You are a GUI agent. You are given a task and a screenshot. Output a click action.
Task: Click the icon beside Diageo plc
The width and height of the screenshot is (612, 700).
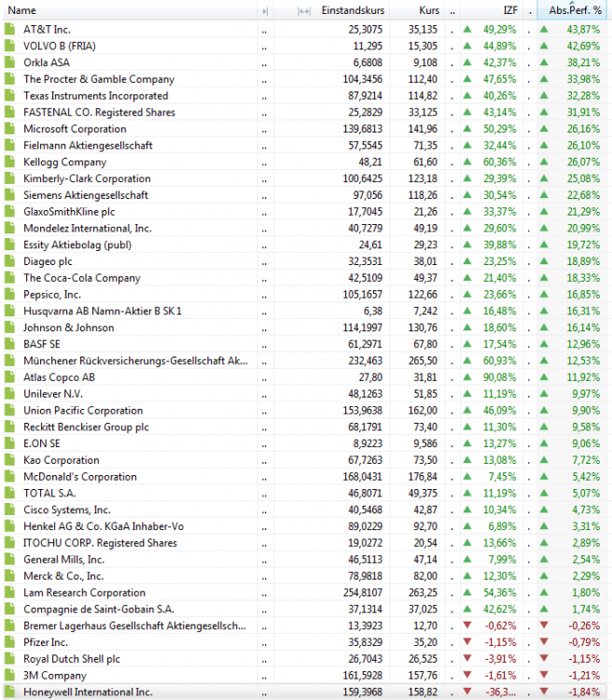tap(9, 261)
